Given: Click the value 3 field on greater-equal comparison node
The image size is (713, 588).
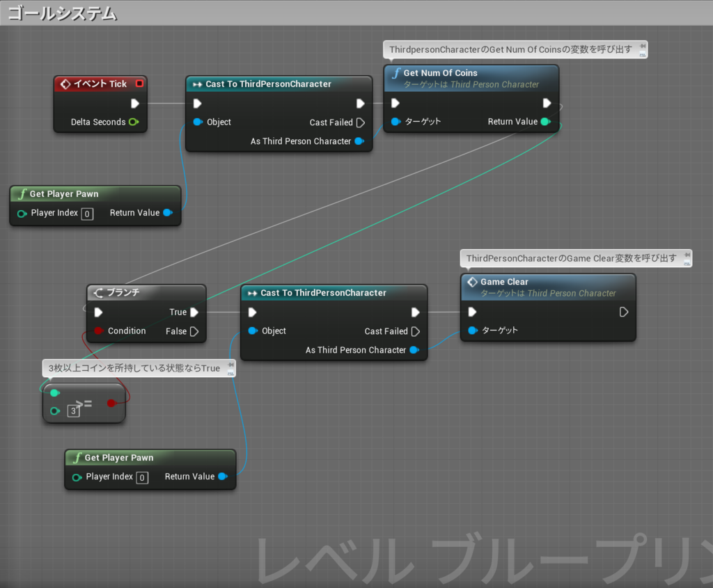Looking at the screenshot, I should point(72,411).
